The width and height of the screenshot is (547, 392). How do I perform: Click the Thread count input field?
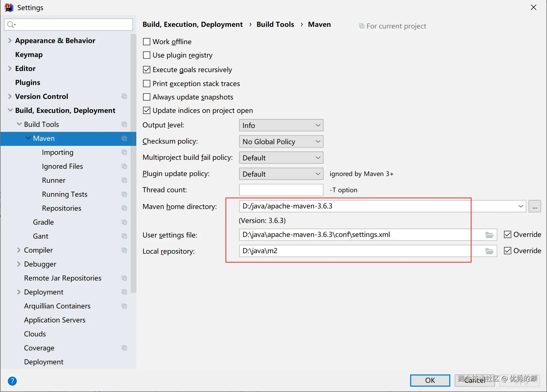point(281,190)
